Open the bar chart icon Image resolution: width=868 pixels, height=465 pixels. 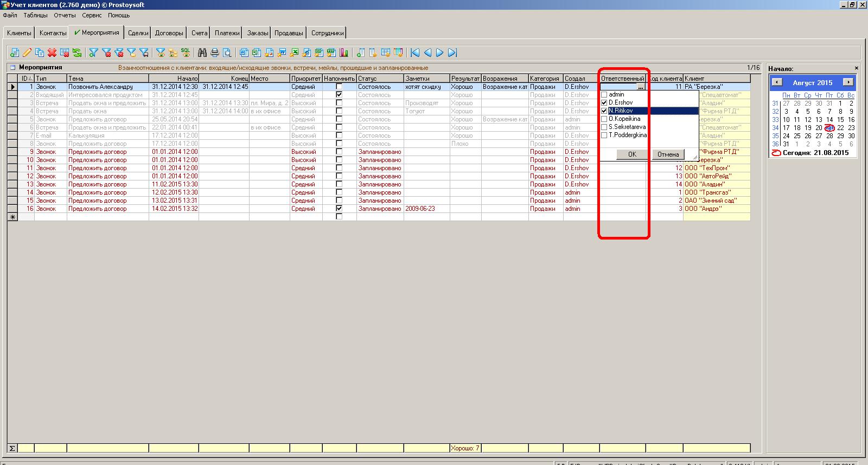pyautogui.click(x=344, y=53)
